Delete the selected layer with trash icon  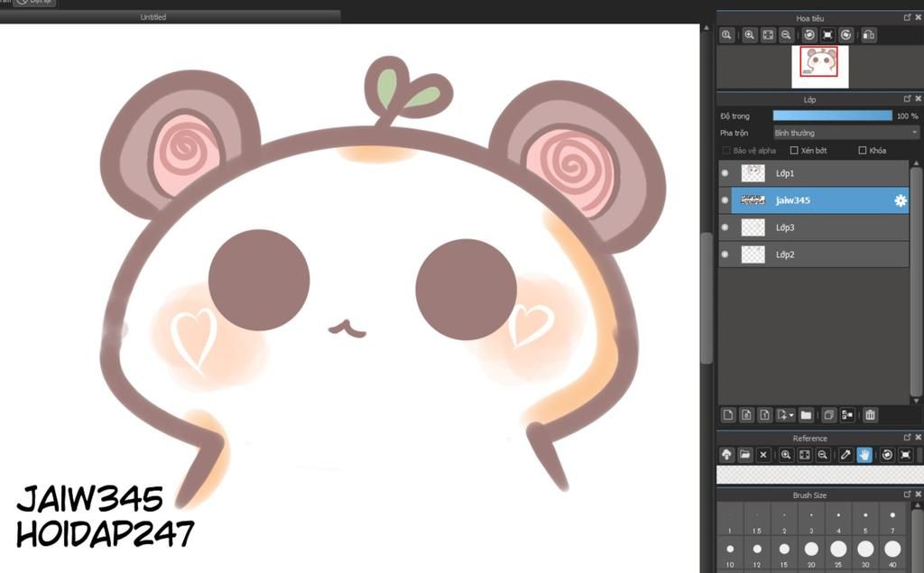pos(871,415)
